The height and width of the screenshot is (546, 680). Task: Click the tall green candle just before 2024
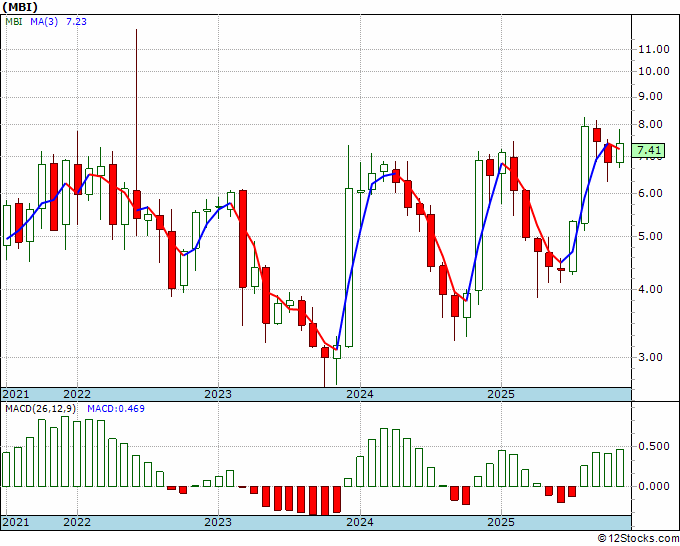pyautogui.click(x=349, y=267)
